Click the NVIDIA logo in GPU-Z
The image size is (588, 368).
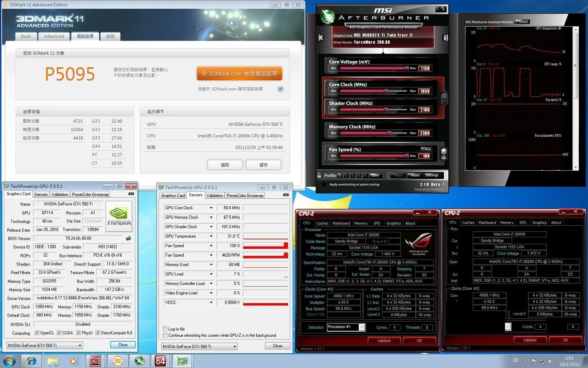119,216
